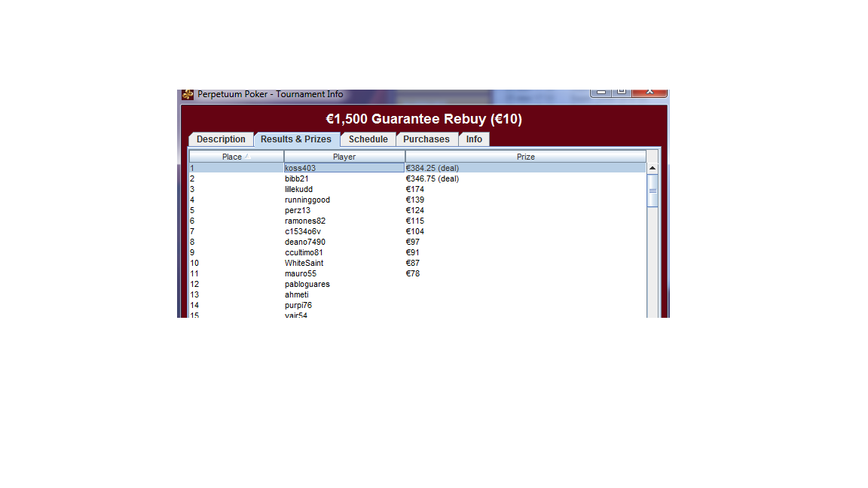The image size is (868, 488).
Task: Select player koss403 in first place
Action: coord(300,168)
